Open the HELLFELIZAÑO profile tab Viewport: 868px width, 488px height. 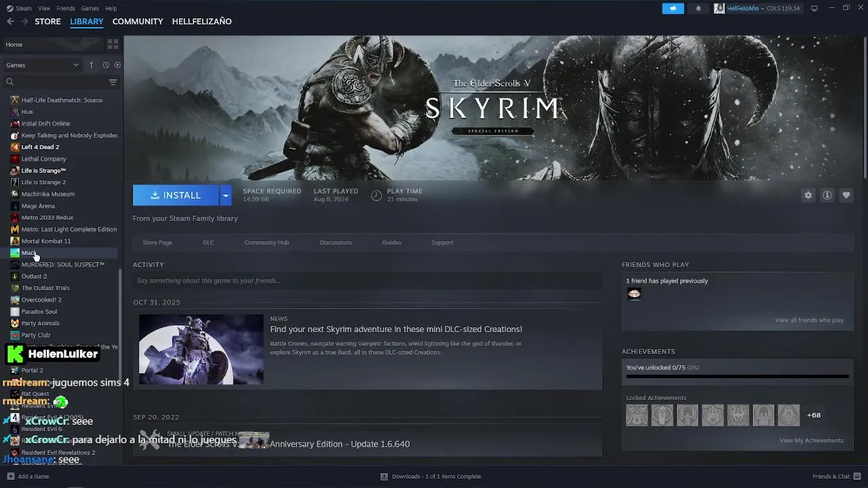point(202,22)
